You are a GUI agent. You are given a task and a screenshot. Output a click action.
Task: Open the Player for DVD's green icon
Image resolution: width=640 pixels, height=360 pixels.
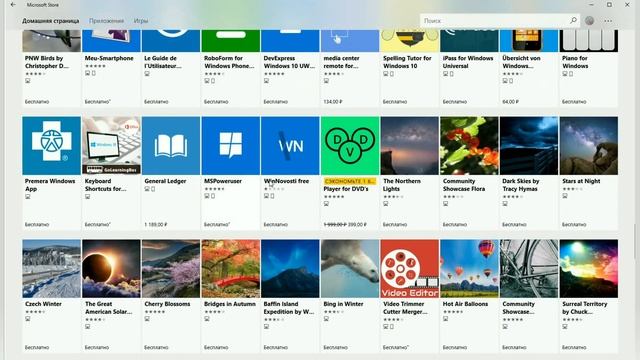click(350, 146)
